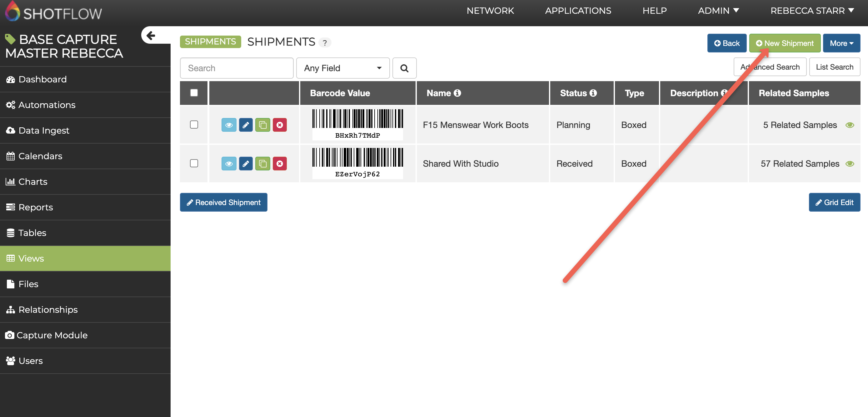The image size is (868, 417).
Task: Check the F15 Menswear Work Boots row checkbox
Action: 194,125
